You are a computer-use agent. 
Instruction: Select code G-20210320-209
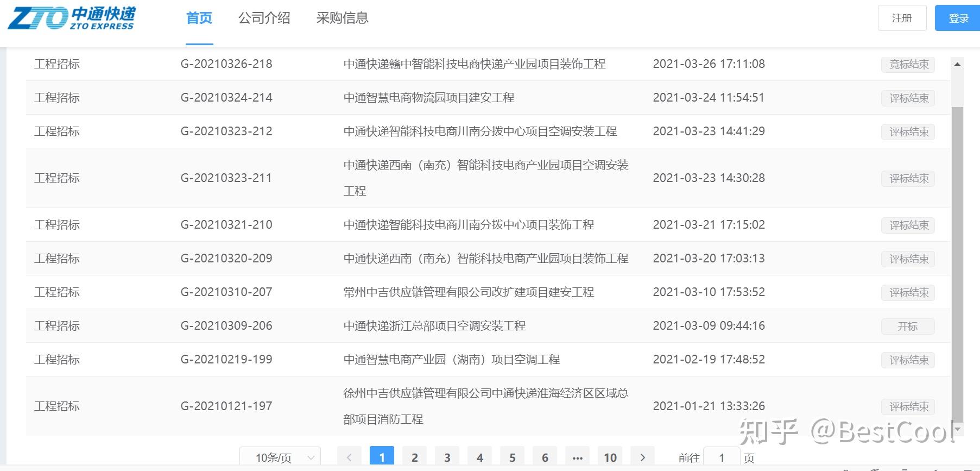(226, 259)
